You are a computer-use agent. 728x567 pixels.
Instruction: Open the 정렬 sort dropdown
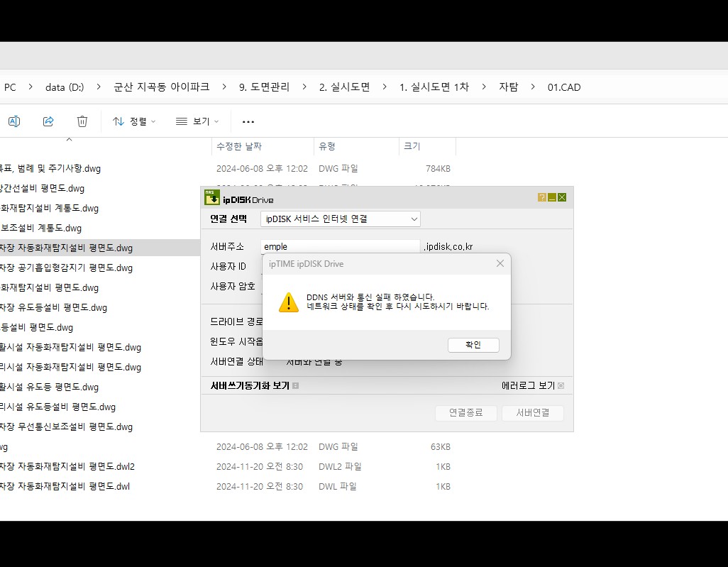[133, 121]
